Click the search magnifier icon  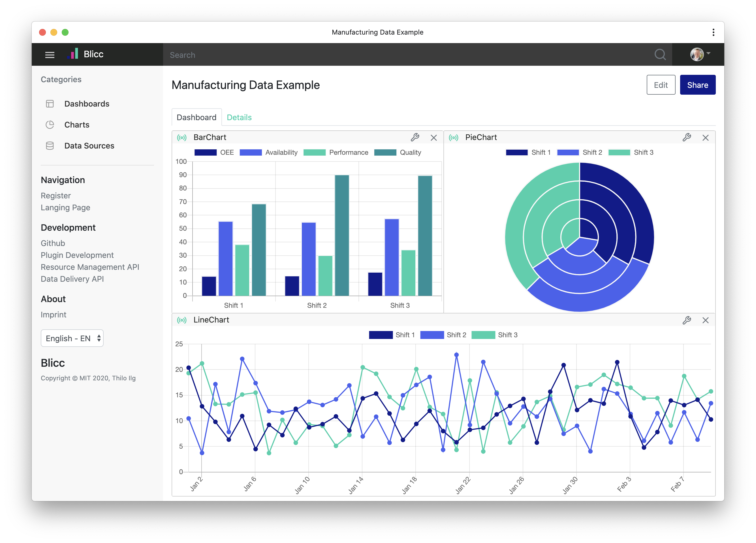pos(660,54)
